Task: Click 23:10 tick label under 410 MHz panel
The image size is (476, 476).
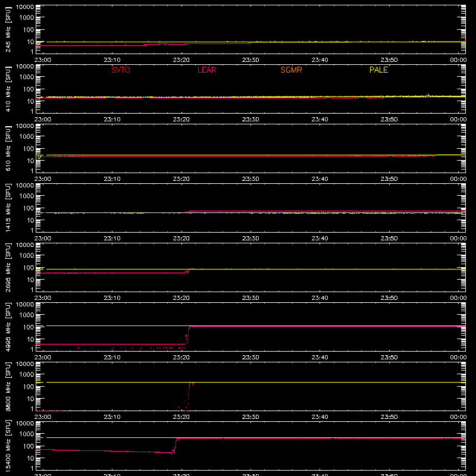Action: click(x=112, y=120)
